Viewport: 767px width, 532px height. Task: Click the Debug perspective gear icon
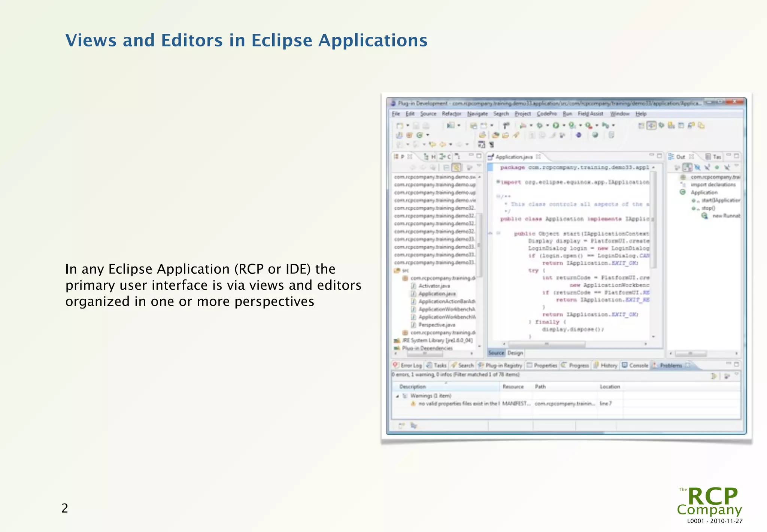(661, 125)
